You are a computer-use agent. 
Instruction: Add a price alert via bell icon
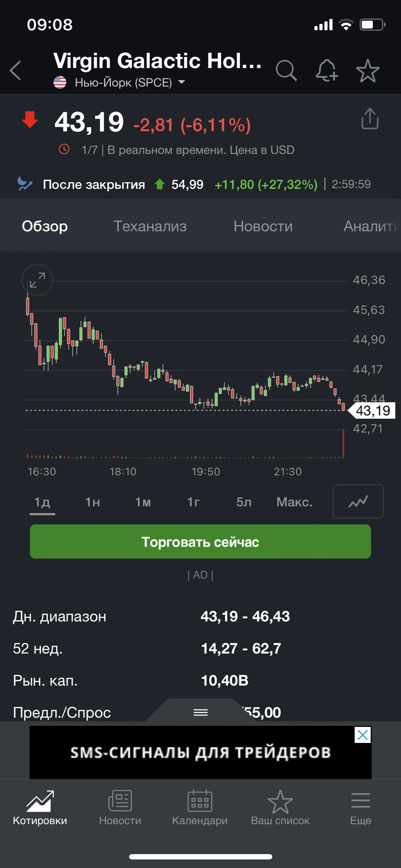pyautogui.click(x=327, y=70)
